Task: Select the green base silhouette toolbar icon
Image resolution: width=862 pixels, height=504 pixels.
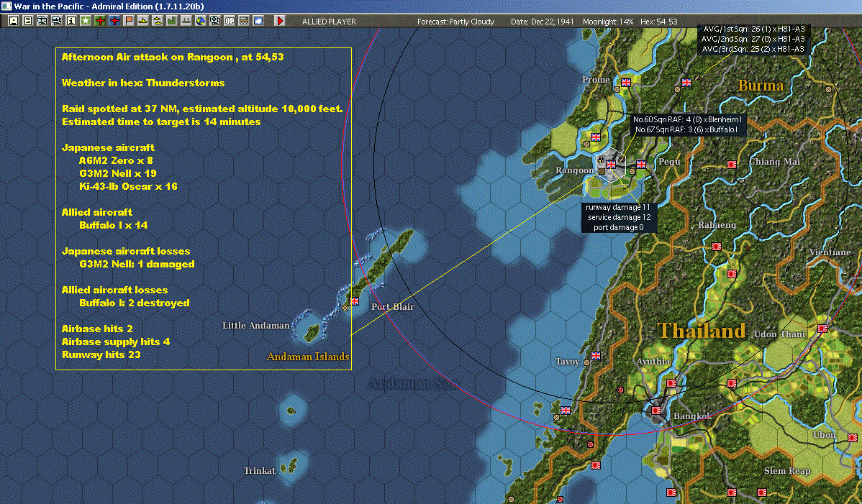Action: pyautogui.click(x=171, y=21)
